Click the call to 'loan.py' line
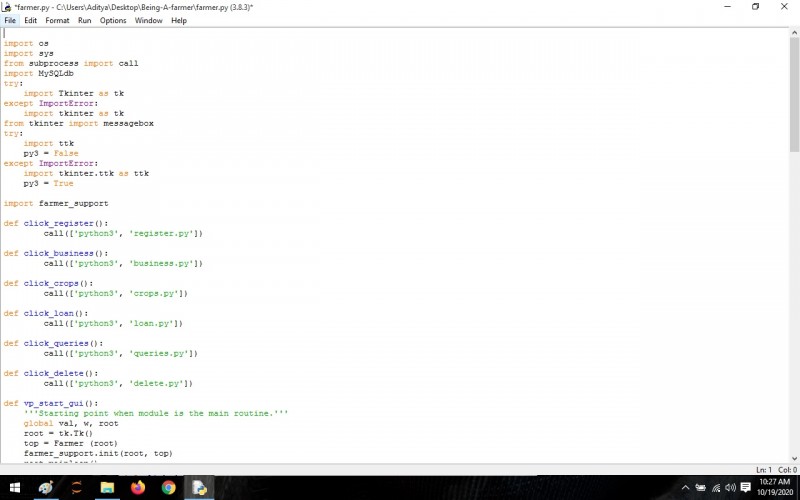Screen dimensions: 800x500 click(113, 323)
